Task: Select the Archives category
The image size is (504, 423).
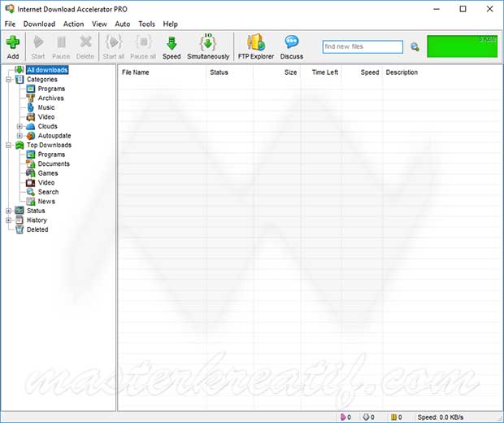Action: point(50,98)
